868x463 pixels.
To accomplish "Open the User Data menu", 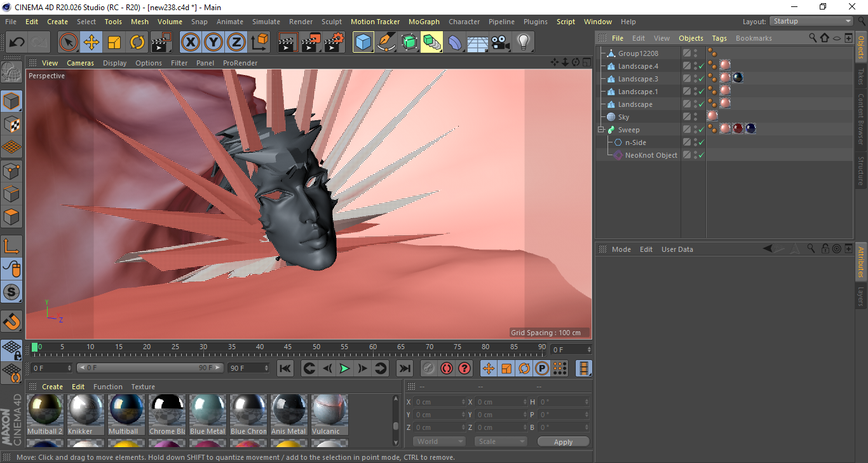I will click(677, 249).
